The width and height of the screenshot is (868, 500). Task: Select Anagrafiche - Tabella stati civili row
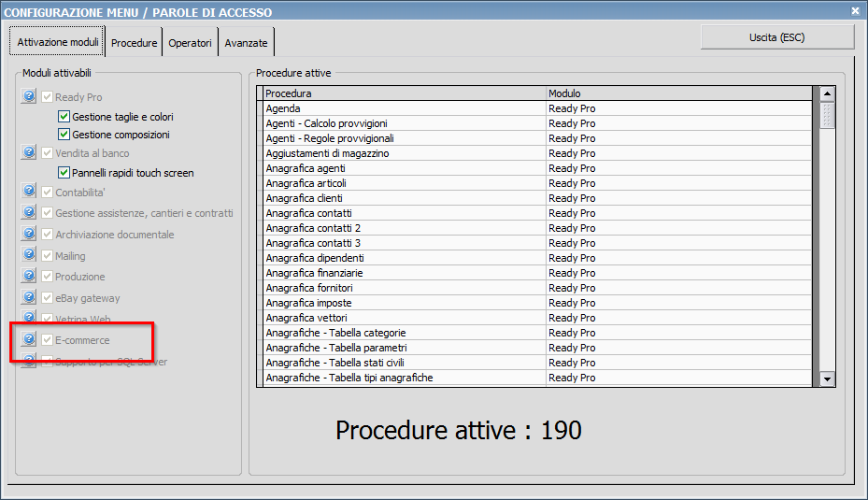(x=537, y=362)
